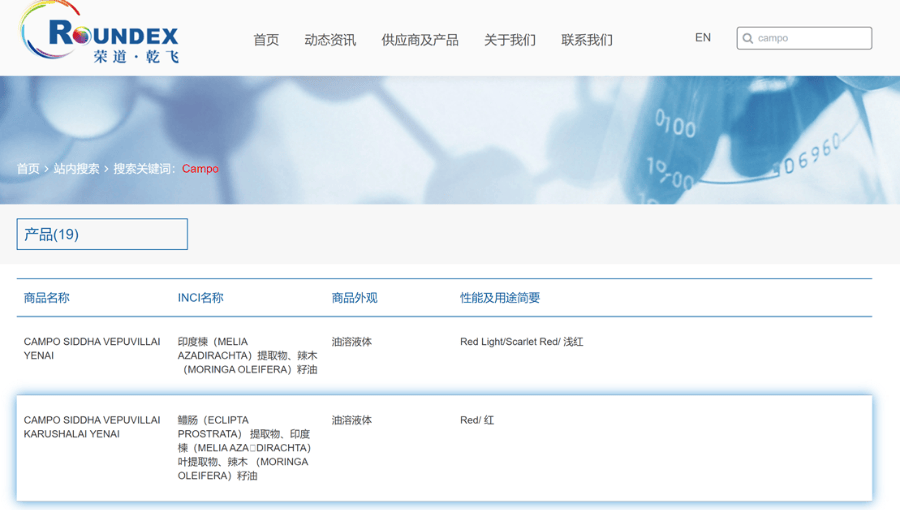Screen dimensions: 900x510
Task: Open the 动态资讯 menu item
Action: pos(330,40)
